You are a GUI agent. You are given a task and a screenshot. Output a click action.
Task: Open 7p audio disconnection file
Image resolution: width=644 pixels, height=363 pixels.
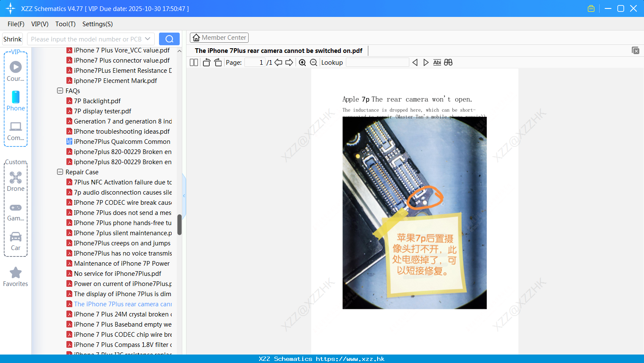coord(119,192)
